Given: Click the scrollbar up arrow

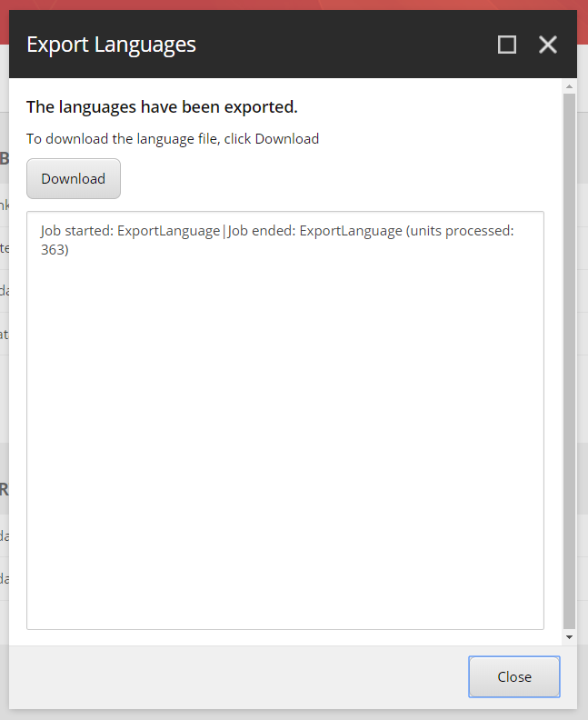Looking at the screenshot, I should click(570, 87).
